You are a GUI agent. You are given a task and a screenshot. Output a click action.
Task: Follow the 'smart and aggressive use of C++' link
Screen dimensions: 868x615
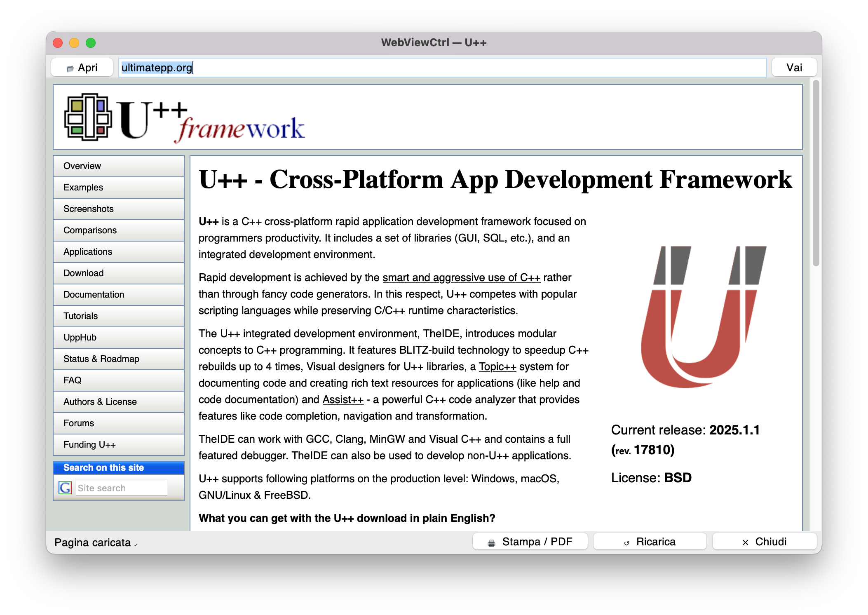[461, 277]
